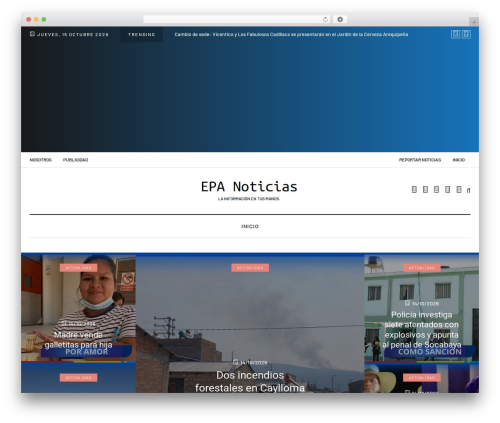The height and width of the screenshot is (423, 500).
Task: Select the centered INICIO tab below the logo
Action: pos(250,226)
